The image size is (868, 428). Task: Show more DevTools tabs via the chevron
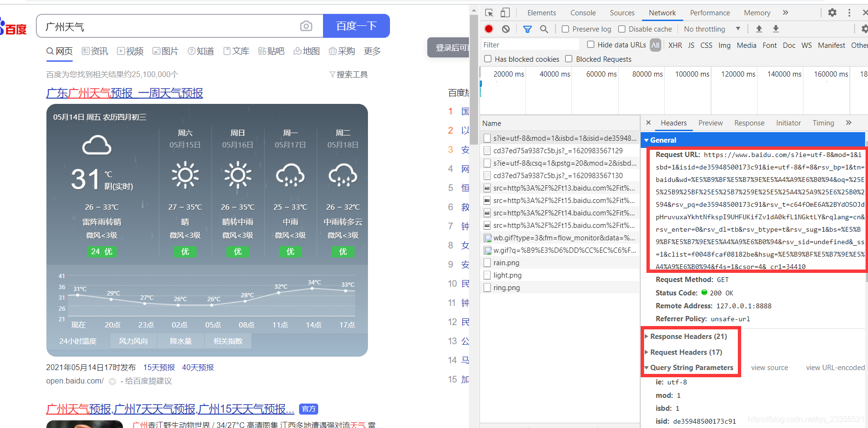[x=785, y=13]
